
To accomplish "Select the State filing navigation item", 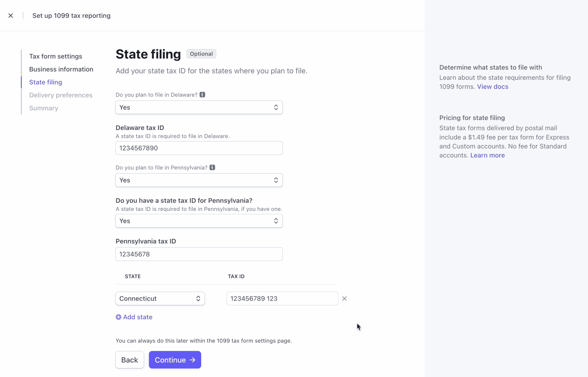I will pyautogui.click(x=46, y=82).
